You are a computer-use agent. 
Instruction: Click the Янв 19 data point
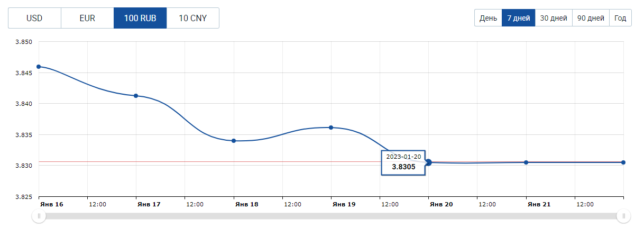tap(331, 128)
